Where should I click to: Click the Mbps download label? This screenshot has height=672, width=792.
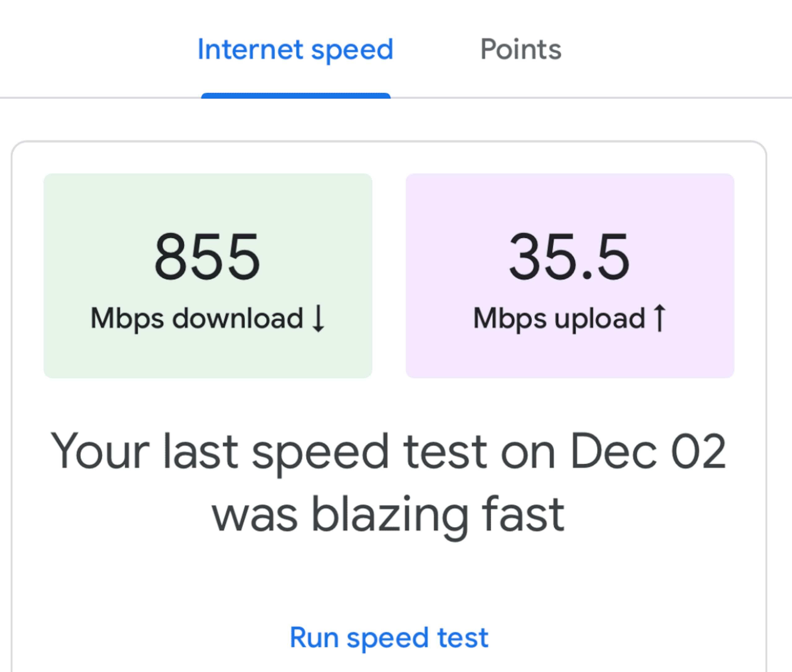(196, 319)
